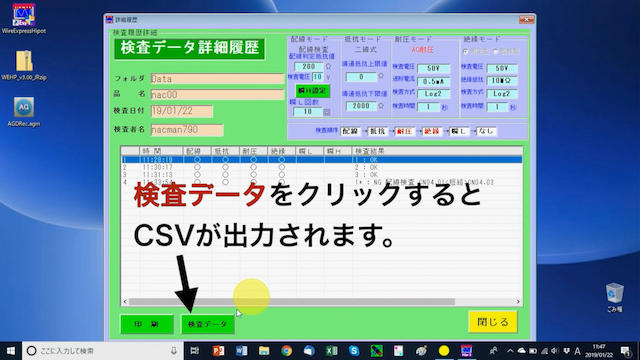
Task: Launch Chrome from the taskbar
Action: pyautogui.click(x=287, y=351)
